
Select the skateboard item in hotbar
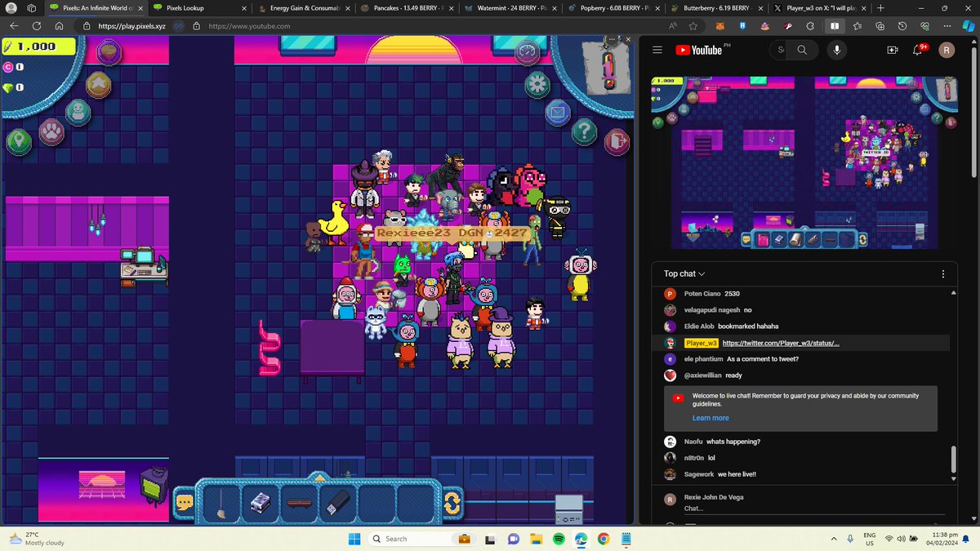coord(299,504)
